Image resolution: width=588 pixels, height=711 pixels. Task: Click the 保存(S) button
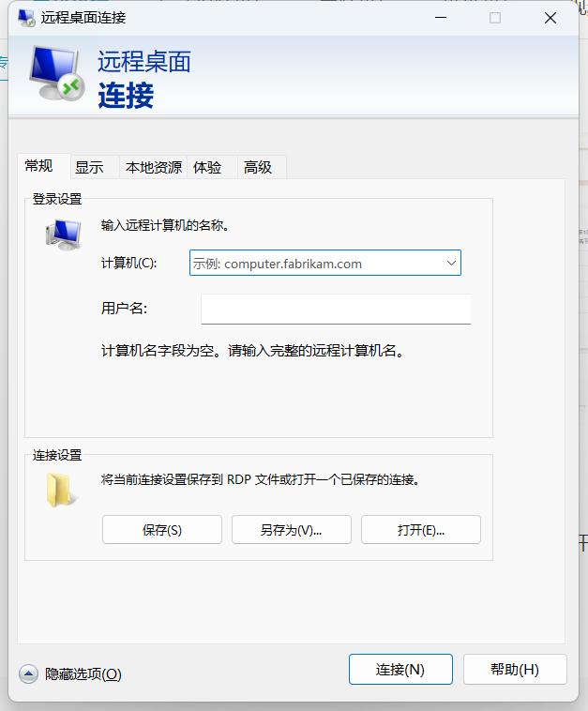(162, 530)
